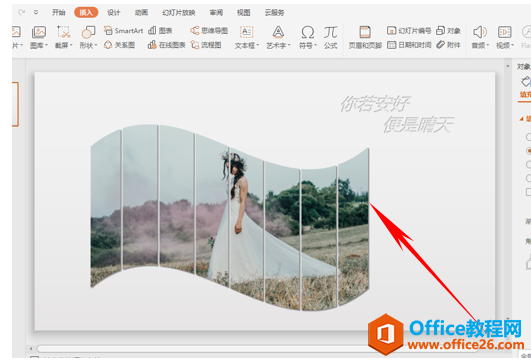Select the 你若安好 text on the slide
531x362 pixels.
click(x=376, y=104)
